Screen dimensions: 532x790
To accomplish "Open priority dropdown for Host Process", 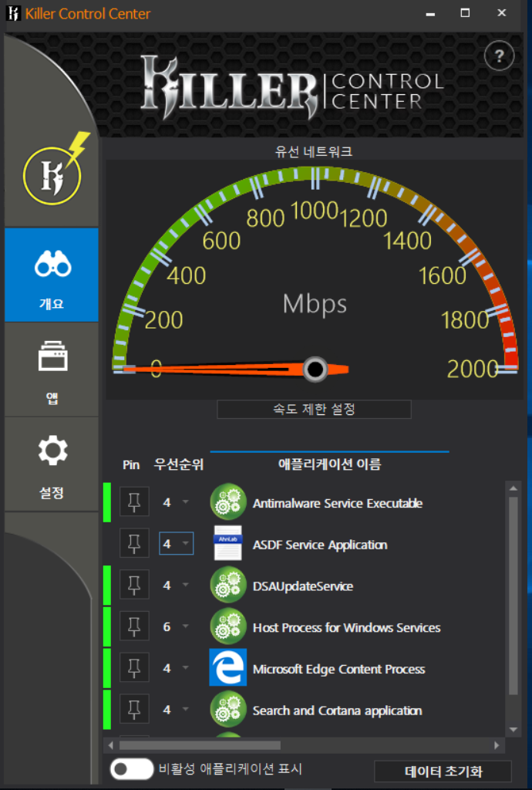I will [176, 626].
